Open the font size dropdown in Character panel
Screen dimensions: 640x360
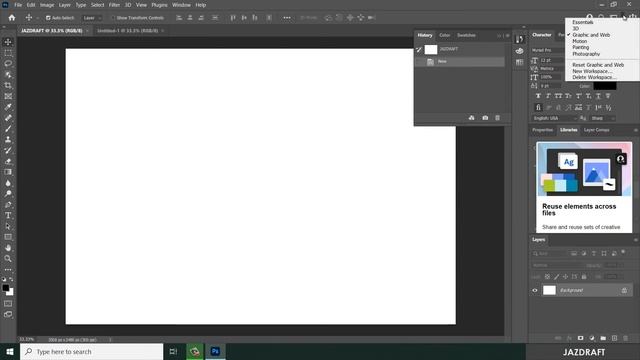(552, 60)
